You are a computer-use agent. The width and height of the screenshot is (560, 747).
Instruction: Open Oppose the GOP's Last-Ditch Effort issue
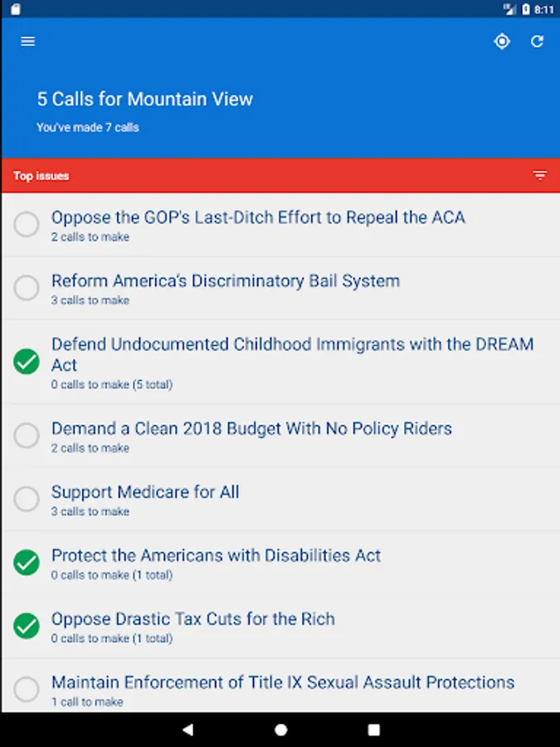point(281,225)
